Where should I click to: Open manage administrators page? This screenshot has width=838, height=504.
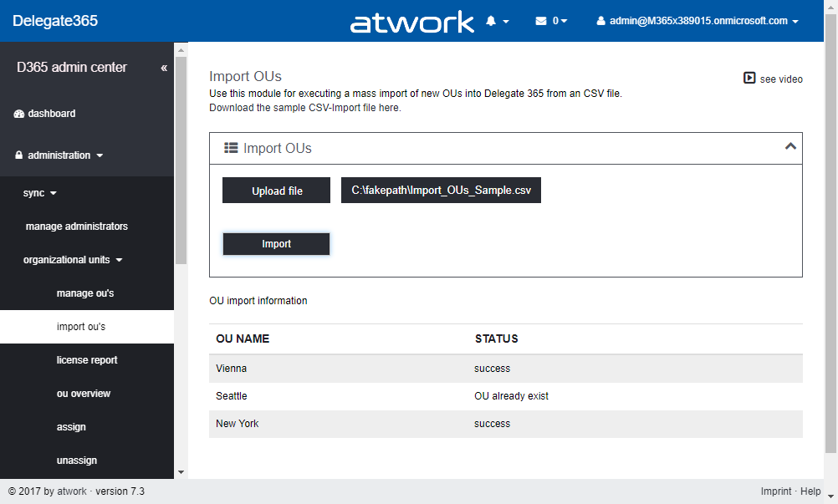76,227
